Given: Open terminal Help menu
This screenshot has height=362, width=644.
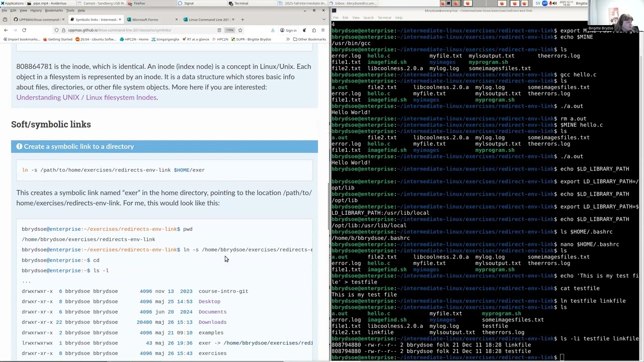Looking at the screenshot, I should [x=398, y=18].
